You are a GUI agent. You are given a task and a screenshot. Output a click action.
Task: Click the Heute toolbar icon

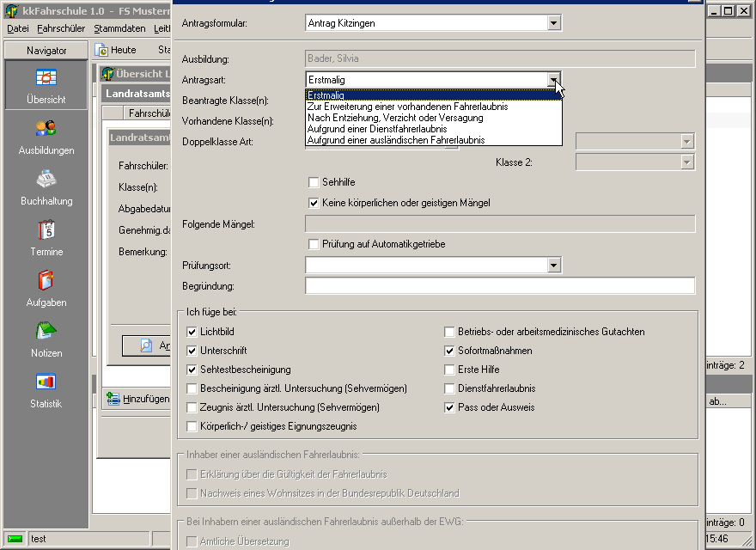tap(101, 50)
